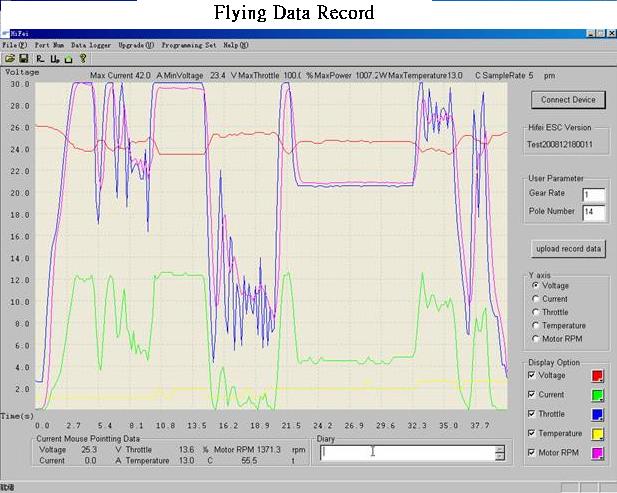Open file with the folder toolbar icon
The image size is (617, 493).
click(9, 59)
